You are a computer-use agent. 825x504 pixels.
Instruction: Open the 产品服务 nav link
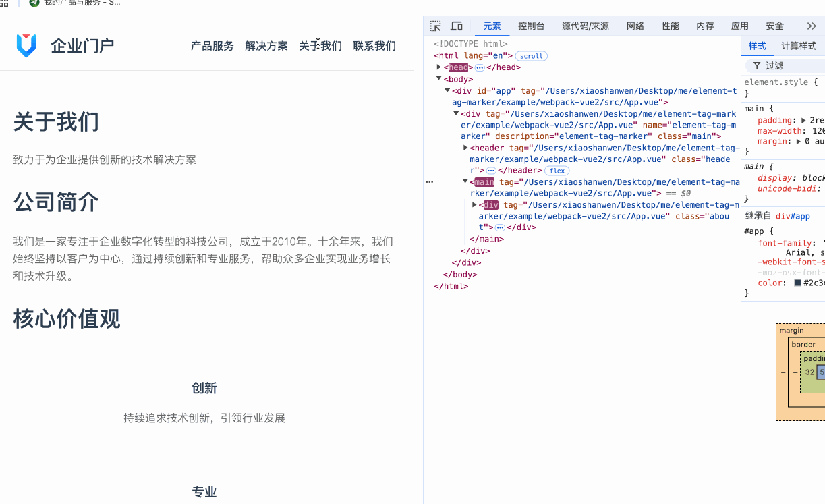212,46
